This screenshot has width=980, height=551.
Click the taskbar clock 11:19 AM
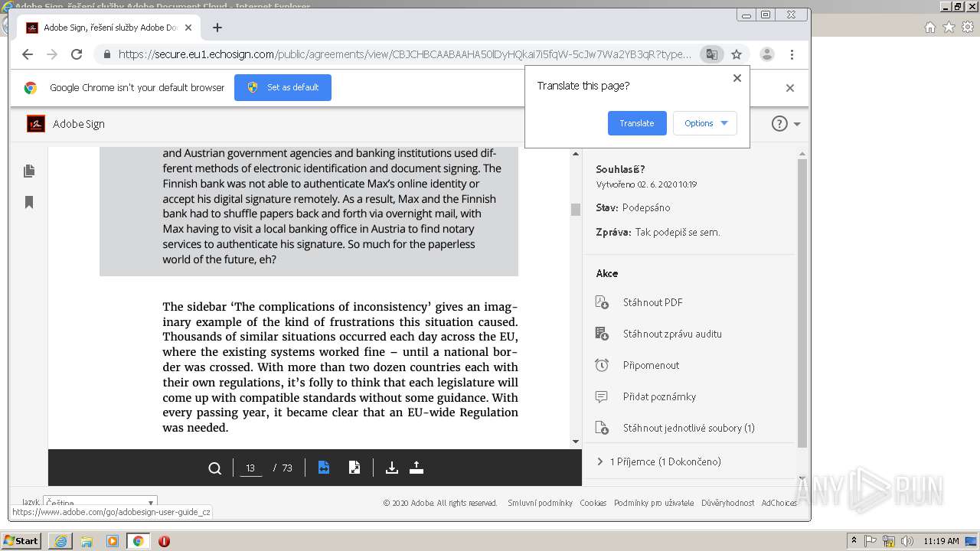(x=941, y=541)
